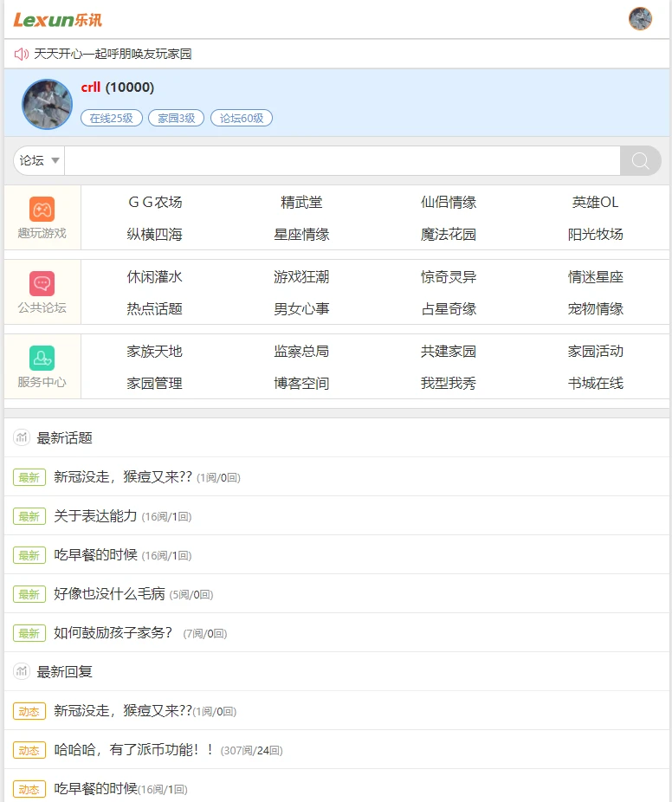
Task: Click the 最新 tag beside 好像也没什么毛病
Action: click(29, 594)
